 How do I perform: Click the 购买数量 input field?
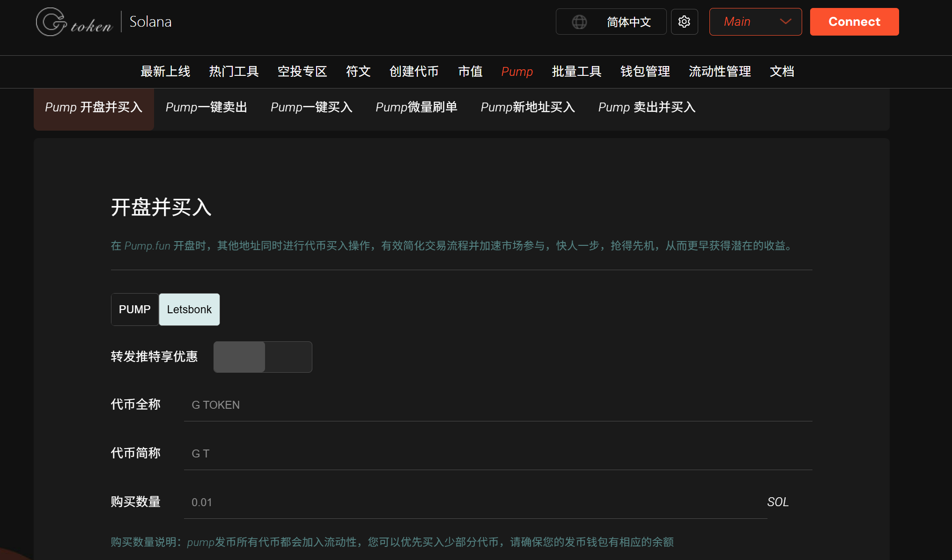(475, 502)
